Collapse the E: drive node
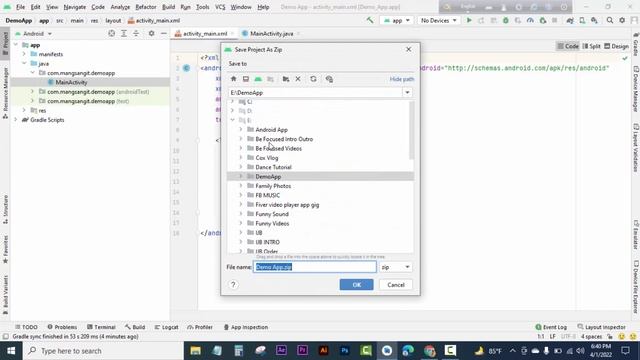Image resolution: width=640 pixels, height=360 pixels. (232, 120)
